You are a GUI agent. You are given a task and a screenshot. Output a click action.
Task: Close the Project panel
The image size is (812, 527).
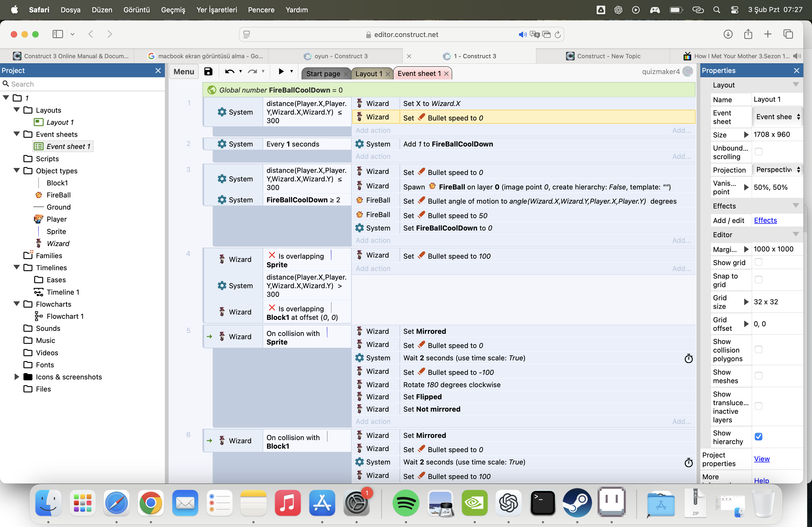point(158,71)
